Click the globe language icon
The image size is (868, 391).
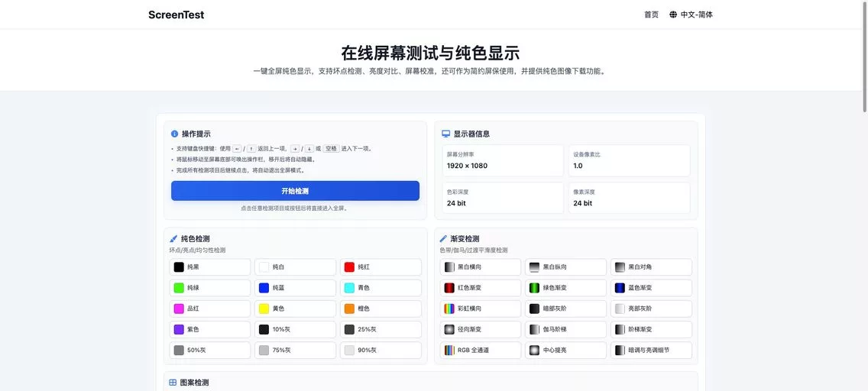(x=673, y=15)
